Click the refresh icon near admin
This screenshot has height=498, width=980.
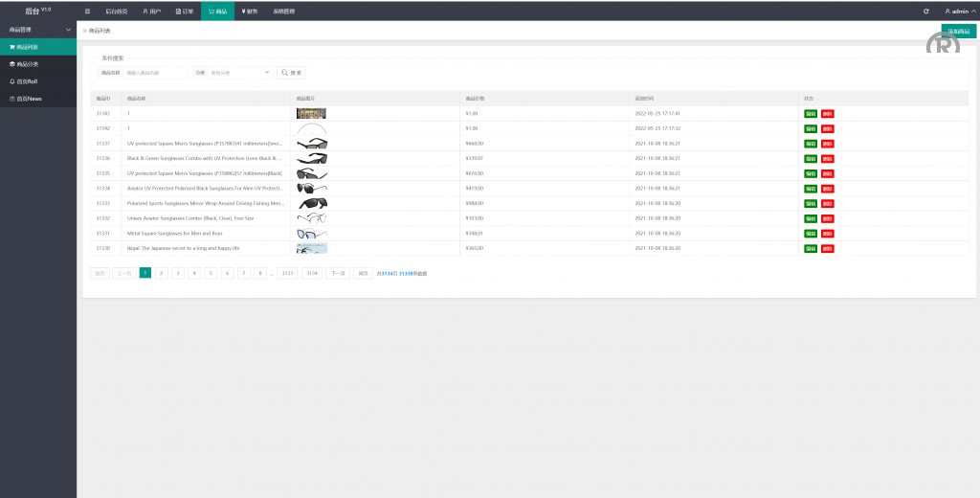point(925,11)
